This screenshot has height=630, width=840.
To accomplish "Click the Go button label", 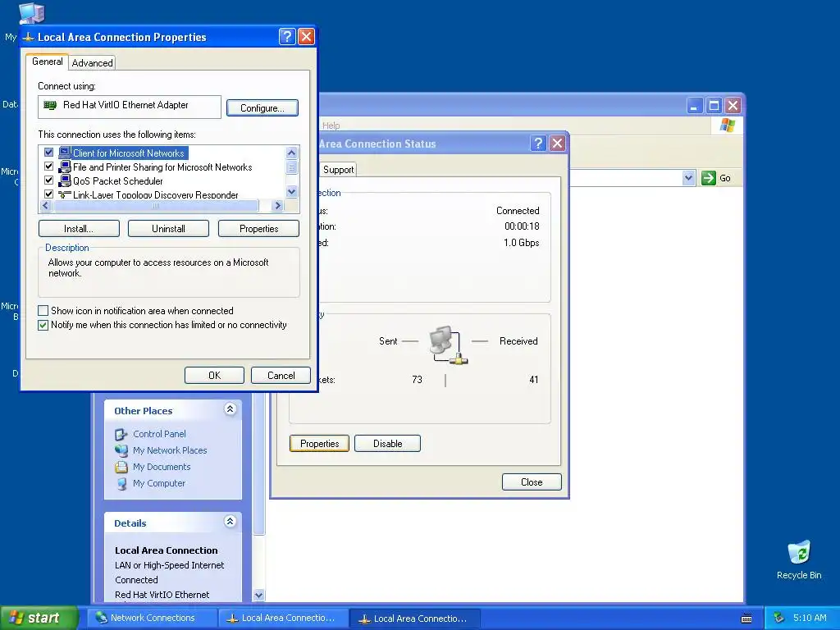I will [x=725, y=178].
